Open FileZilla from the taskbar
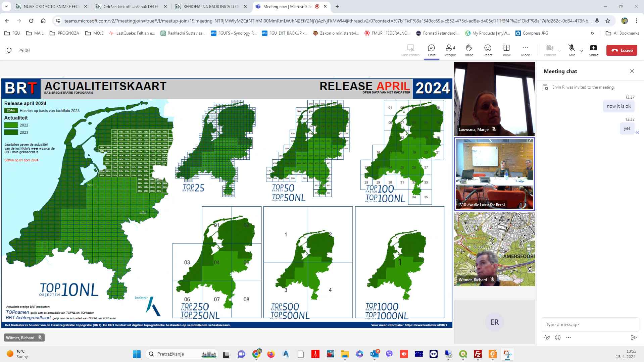644x362 pixels. click(x=478, y=354)
